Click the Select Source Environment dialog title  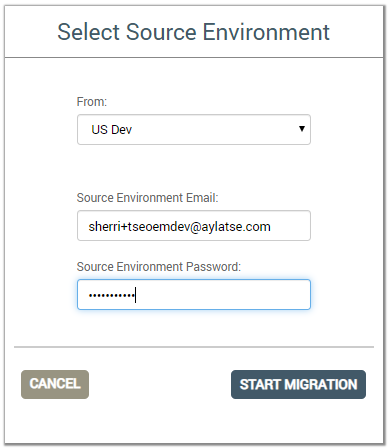coord(193,32)
